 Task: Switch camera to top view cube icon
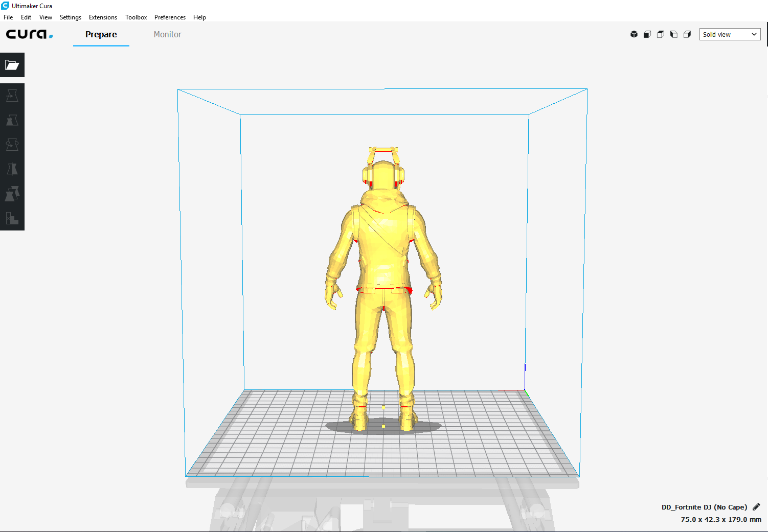661,34
